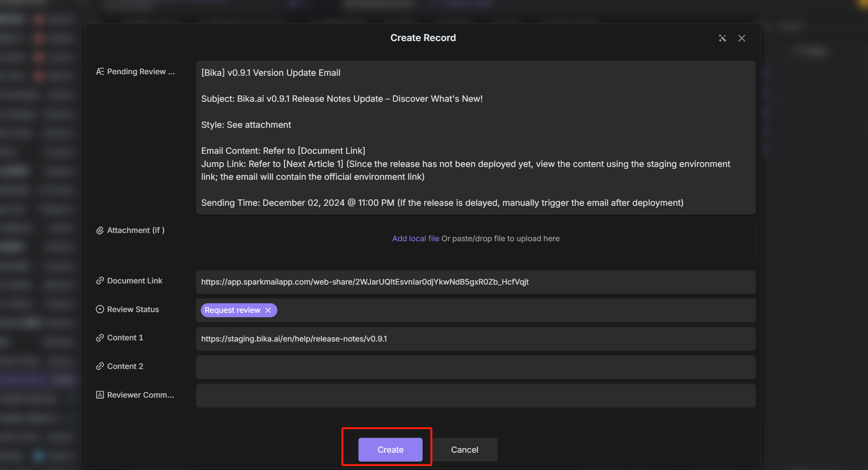
Task: Click the Content 2 link icon
Action: pos(100,366)
